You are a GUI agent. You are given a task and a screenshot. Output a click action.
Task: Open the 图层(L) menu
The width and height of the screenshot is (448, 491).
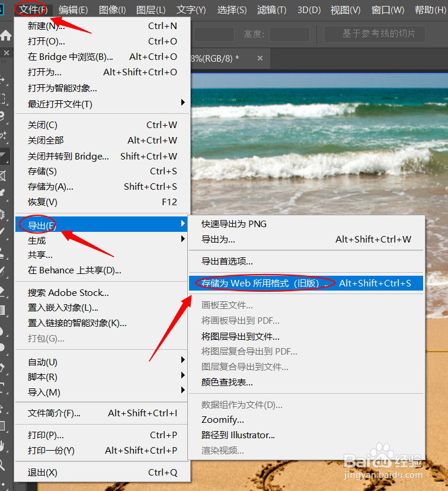coord(151,9)
